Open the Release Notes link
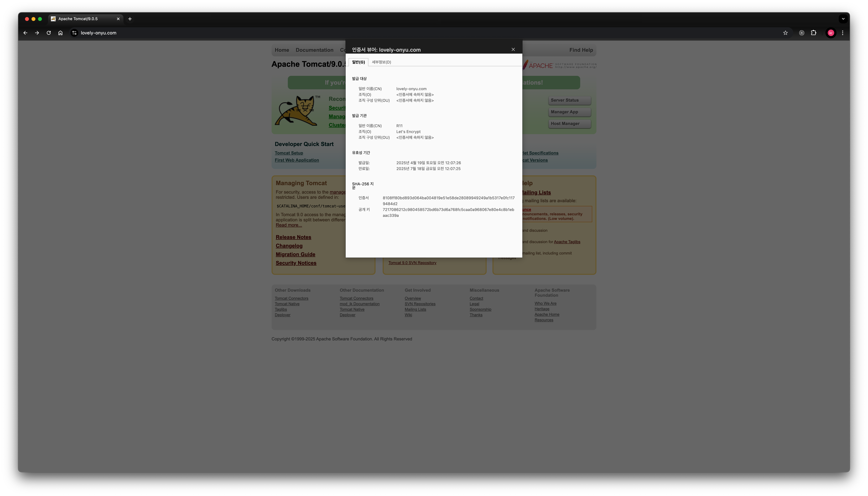The height and width of the screenshot is (496, 868). pos(293,237)
